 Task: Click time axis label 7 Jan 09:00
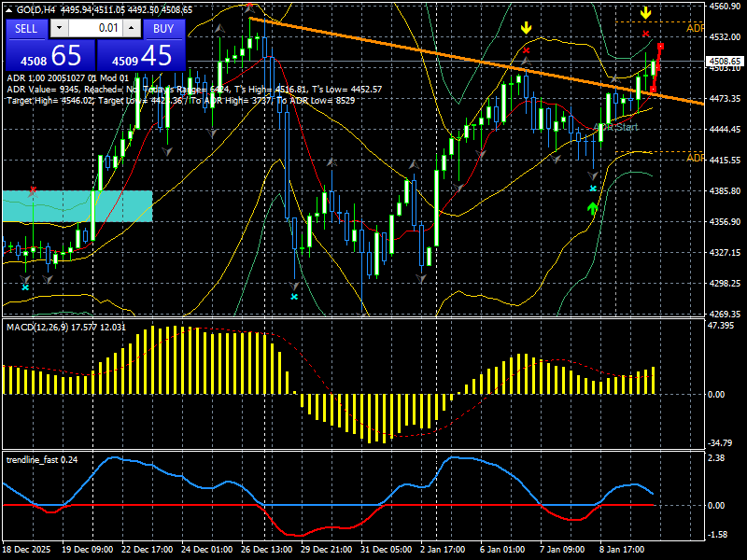pyautogui.click(x=562, y=549)
